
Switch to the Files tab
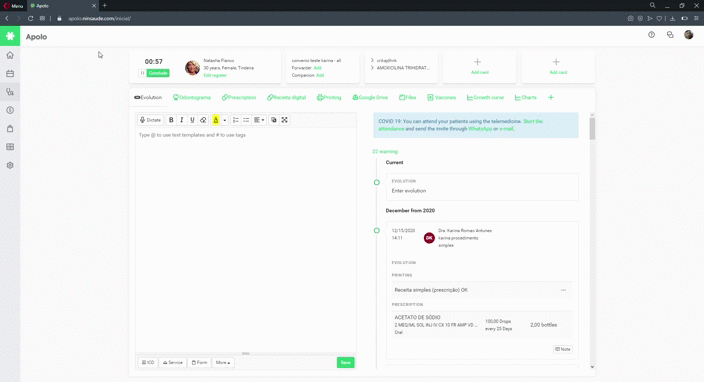408,97
